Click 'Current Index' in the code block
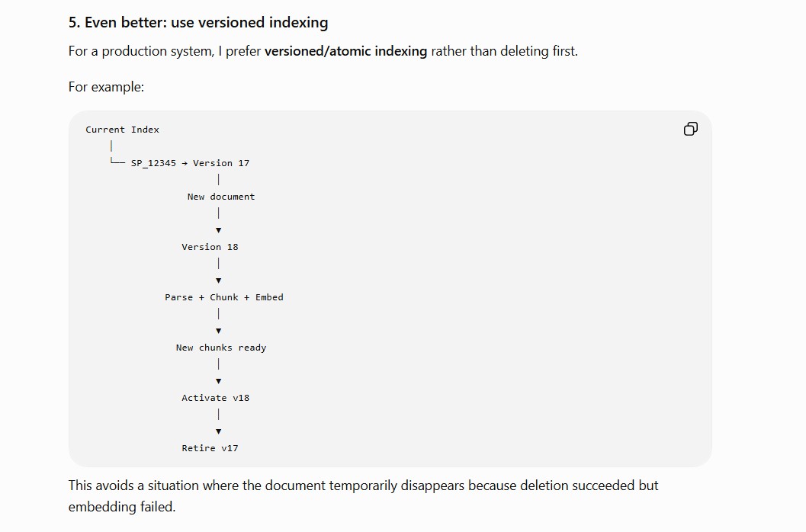806x532 pixels. 122,130
